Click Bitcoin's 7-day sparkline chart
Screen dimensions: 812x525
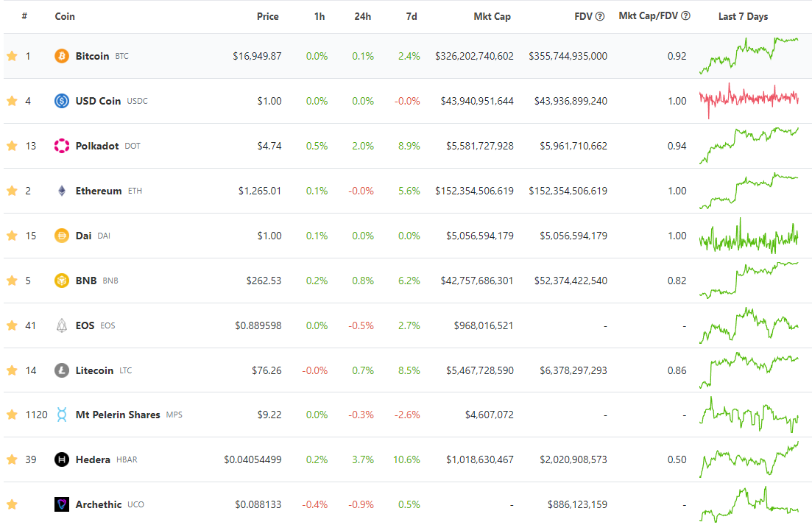point(749,56)
